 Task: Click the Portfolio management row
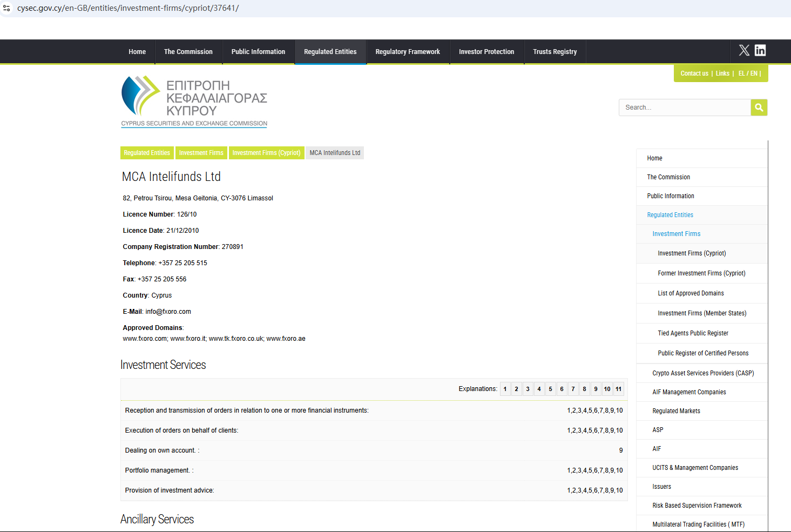[374, 470]
